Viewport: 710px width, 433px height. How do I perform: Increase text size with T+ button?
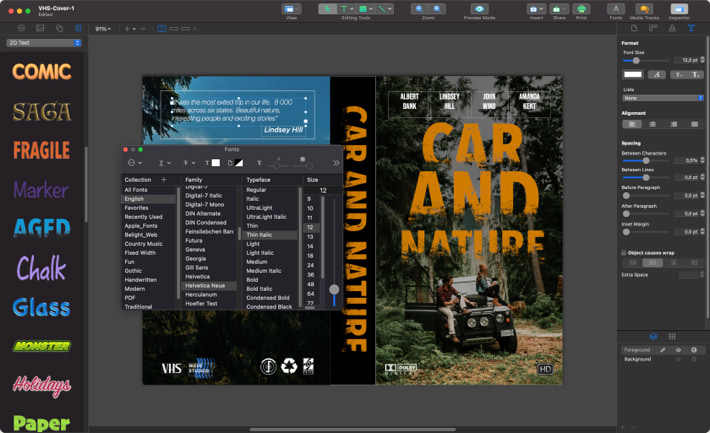[696, 74]
